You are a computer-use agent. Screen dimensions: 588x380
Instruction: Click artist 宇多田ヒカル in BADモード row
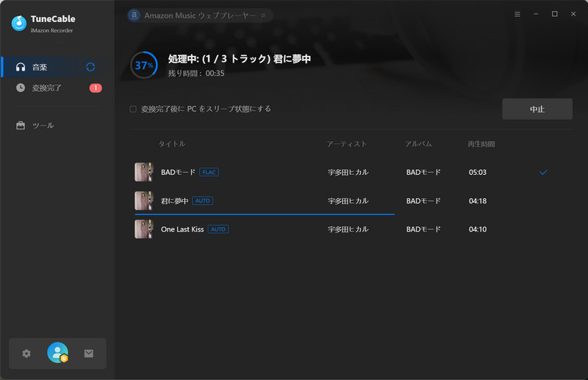click(348, 172)
